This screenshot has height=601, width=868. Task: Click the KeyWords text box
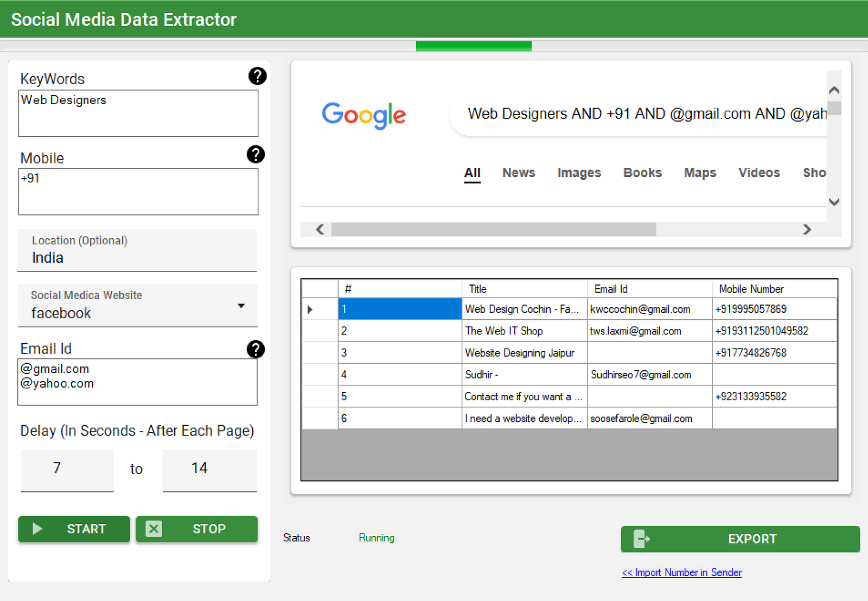(138, 113)
